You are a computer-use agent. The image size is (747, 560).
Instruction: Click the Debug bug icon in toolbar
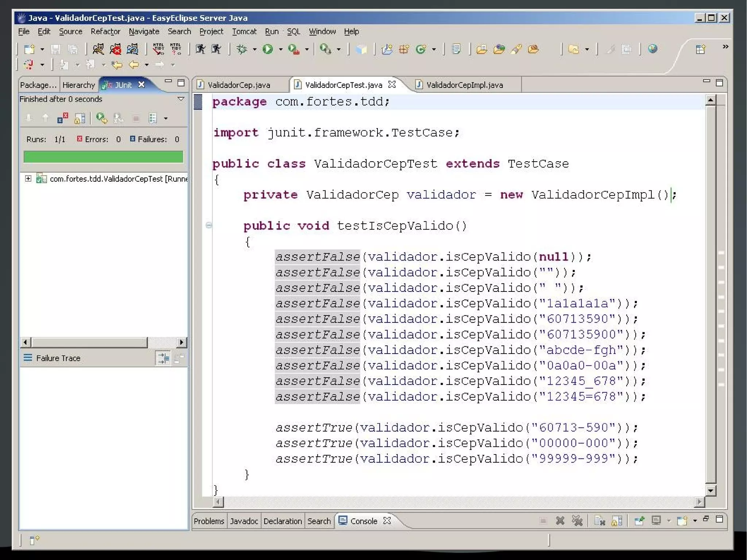click(241, 49)
